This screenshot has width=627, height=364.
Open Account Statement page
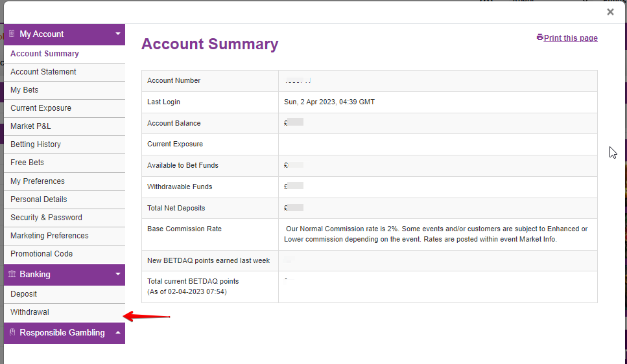pos(64,73)
